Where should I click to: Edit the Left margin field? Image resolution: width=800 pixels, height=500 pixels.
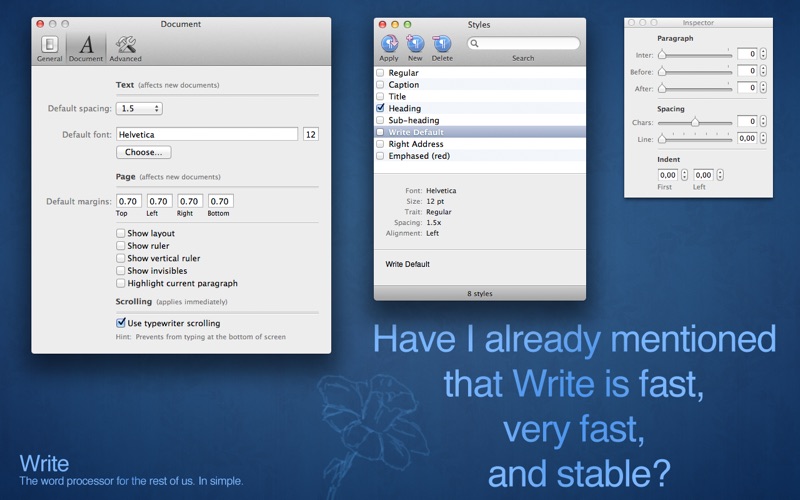[x=159, y=201]
